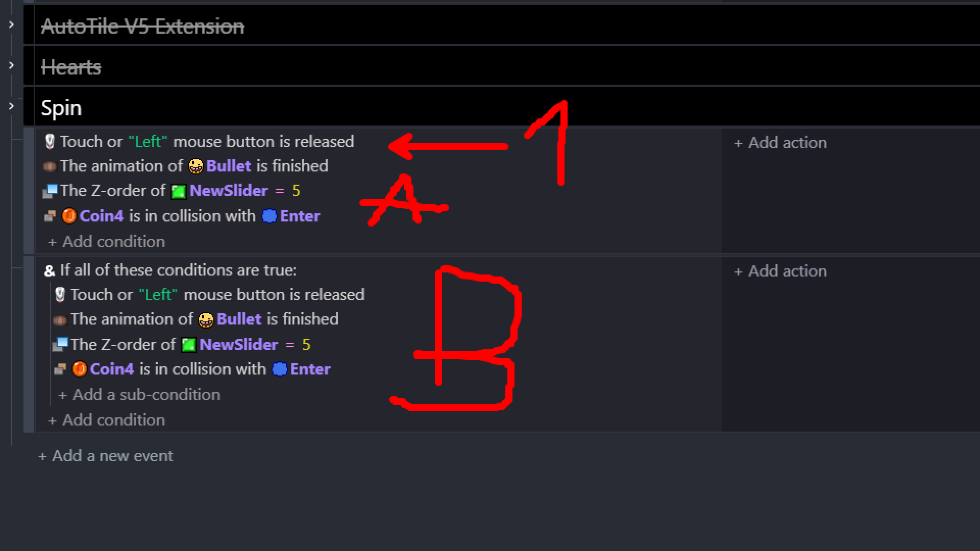
Task: Click the Z-order layers icon in second event
Action: (60, 344)
